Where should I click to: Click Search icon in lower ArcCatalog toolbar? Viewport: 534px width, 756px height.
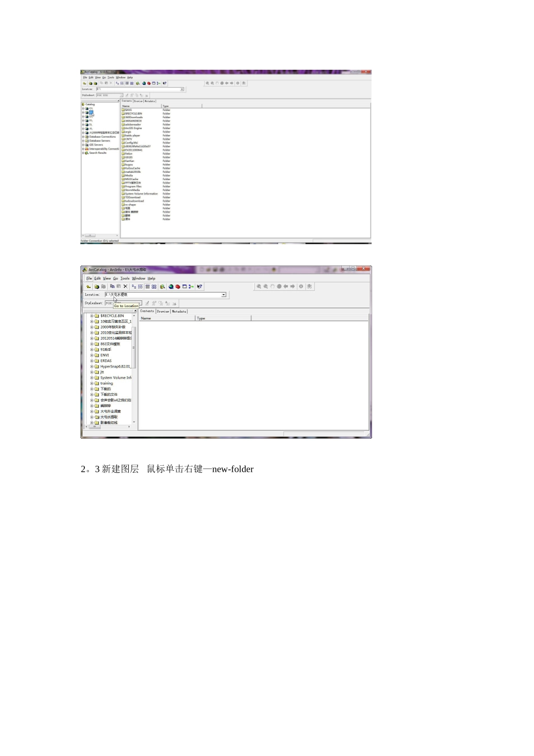point(162,286)
